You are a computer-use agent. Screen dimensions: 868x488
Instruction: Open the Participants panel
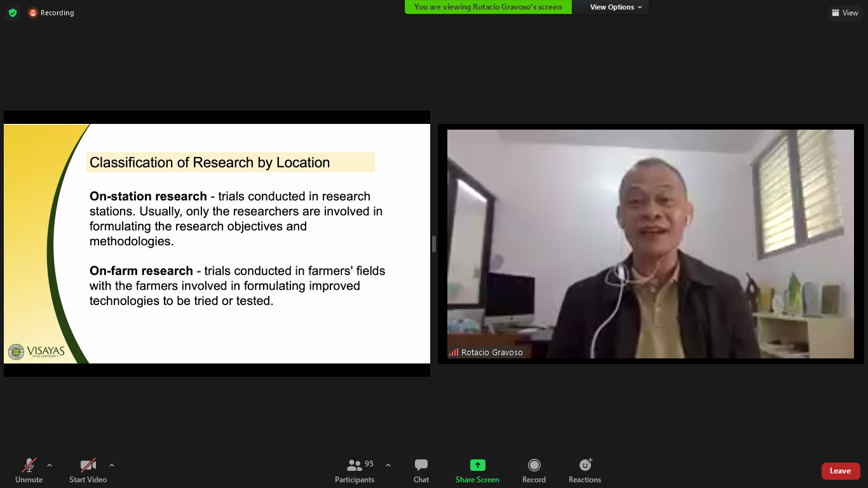click(x=355, y=470)
